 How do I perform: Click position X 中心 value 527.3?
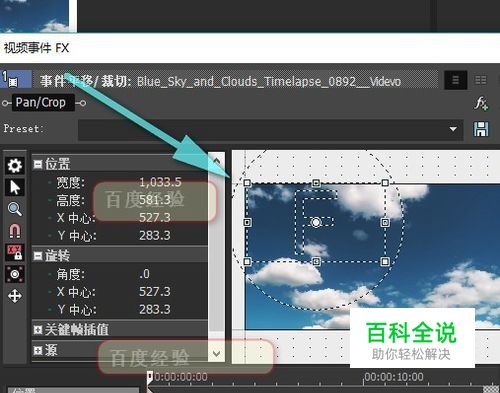155,218
